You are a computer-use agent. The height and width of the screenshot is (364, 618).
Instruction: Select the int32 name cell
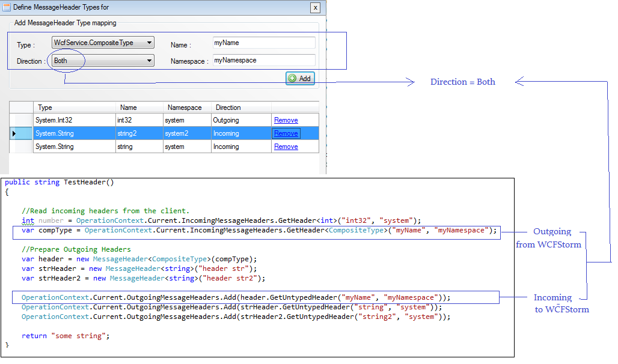[x=139, y=120]
